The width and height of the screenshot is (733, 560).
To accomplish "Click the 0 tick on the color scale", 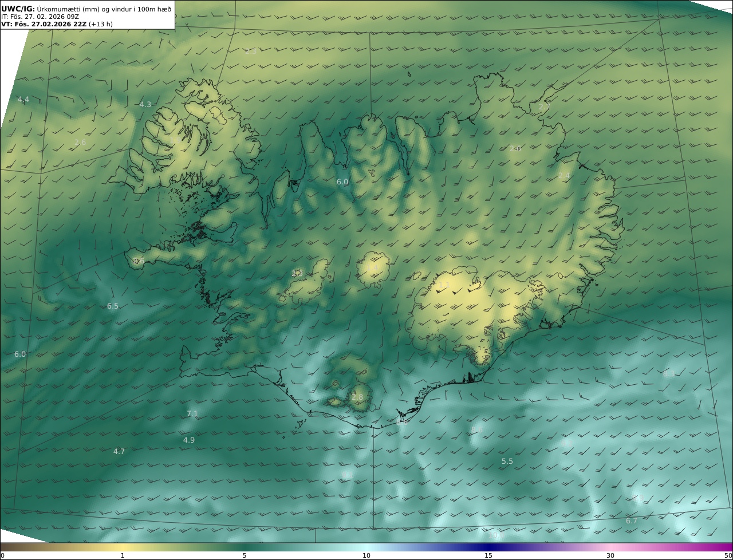I will [2, 555].
